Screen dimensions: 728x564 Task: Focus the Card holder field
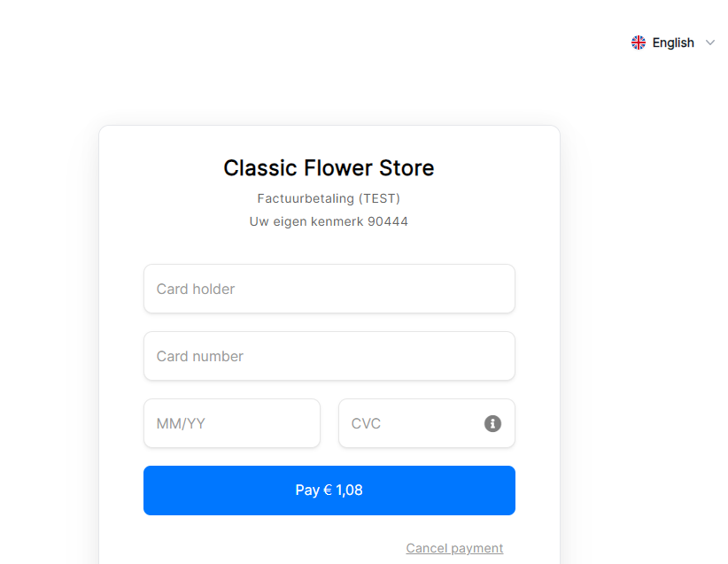(329, 289)
